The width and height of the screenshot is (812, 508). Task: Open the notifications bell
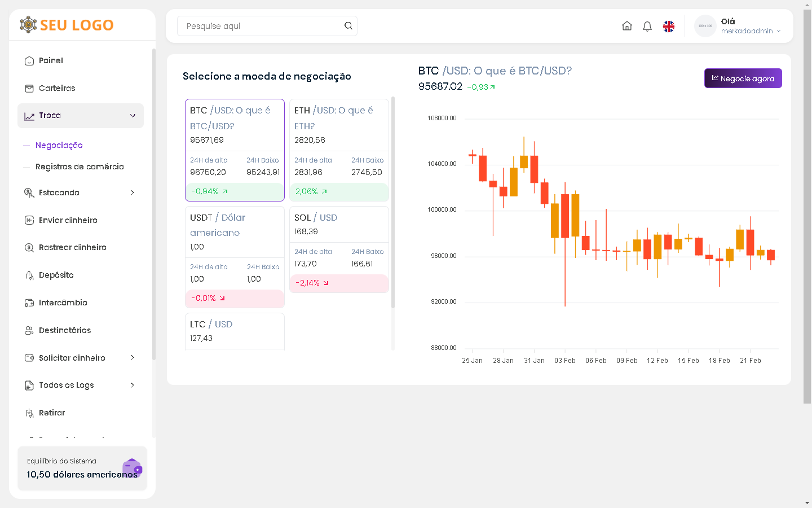647,26
